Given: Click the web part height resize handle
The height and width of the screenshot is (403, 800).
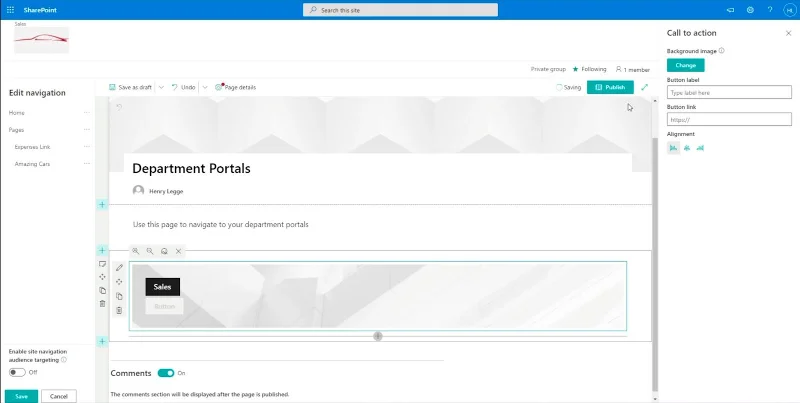Looking at the screenshot, I should (x=378, y=336).
